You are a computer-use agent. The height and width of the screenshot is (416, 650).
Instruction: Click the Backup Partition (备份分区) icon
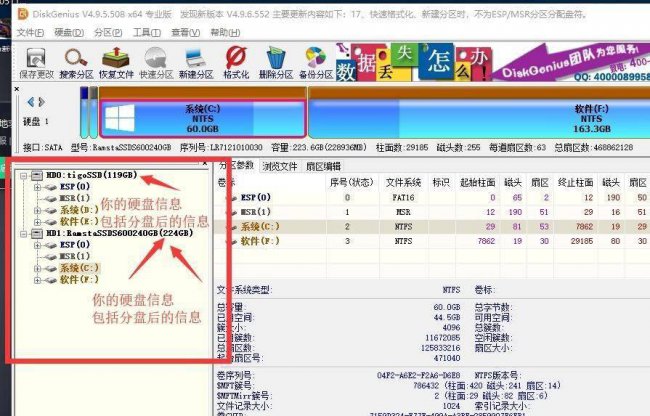pyautogui.click(x=316, y=63)
